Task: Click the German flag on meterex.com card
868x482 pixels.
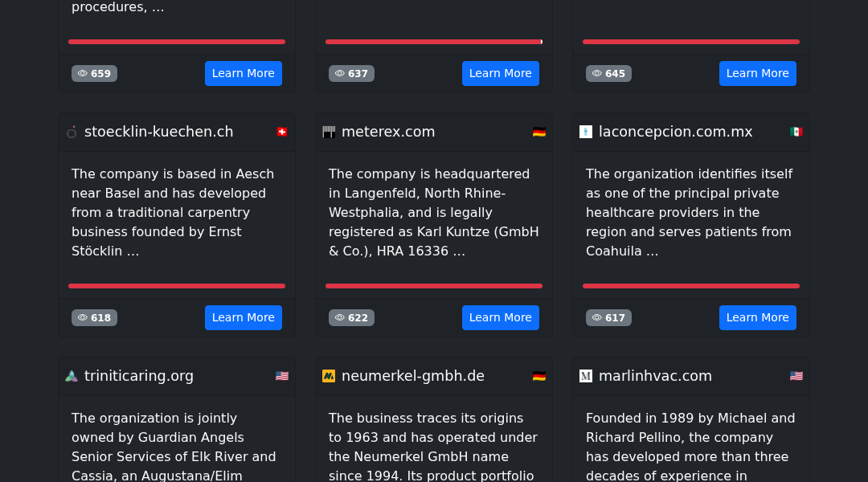Action: (x=539, y=132)
